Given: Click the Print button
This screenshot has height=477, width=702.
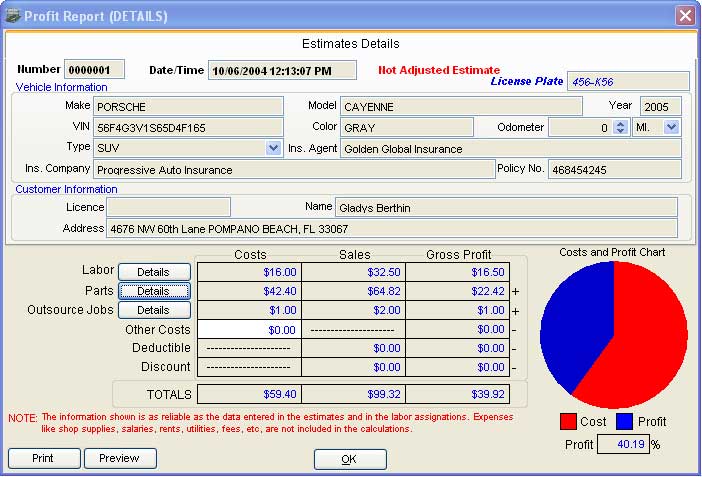Looking at the screenshot, I should (44, 458).
